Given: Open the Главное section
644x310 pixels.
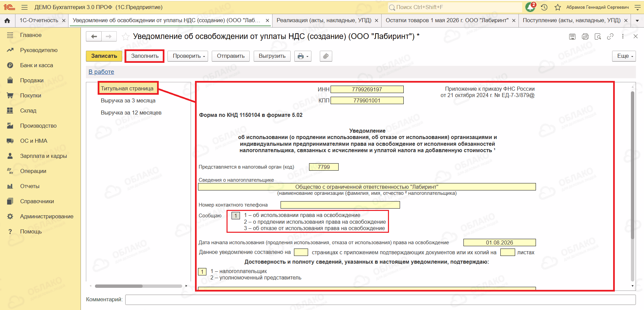Looking at the screenshot, I should click(x=31, y=35).
